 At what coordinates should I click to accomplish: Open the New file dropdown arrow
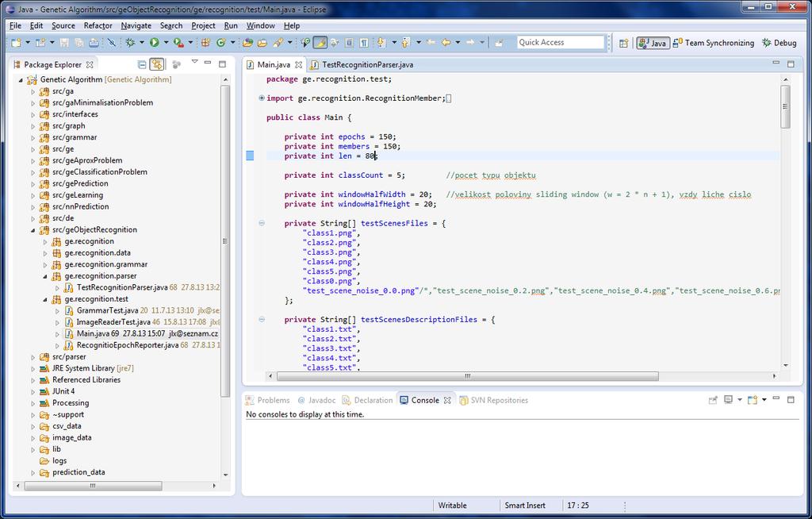[28, 43]
